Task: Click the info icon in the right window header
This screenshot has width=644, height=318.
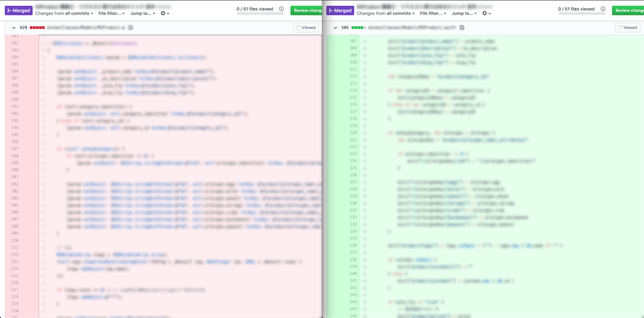Action: coord(604,9)
